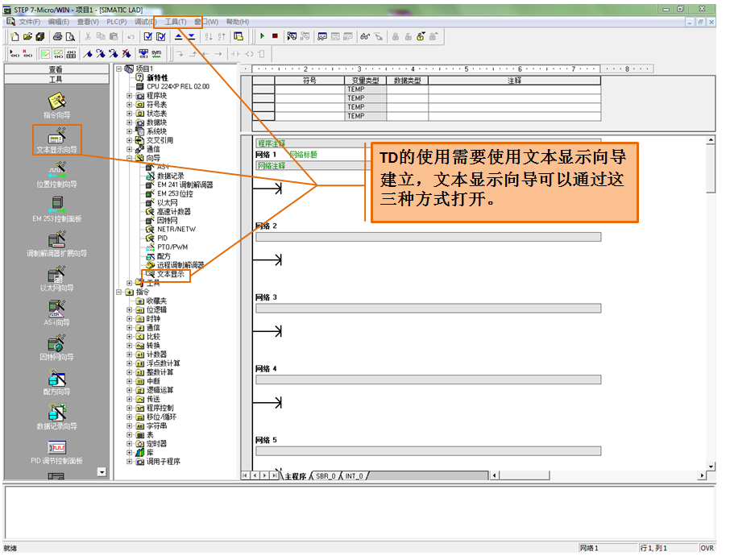Viewport: 730px width, 560px height.
Task: Click the Options toolbar icon
Action: (238, 37)
